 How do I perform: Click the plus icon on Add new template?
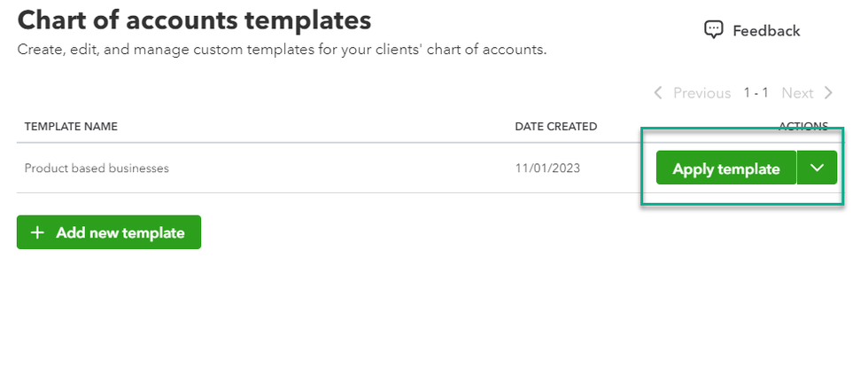(x=37, y=233)
